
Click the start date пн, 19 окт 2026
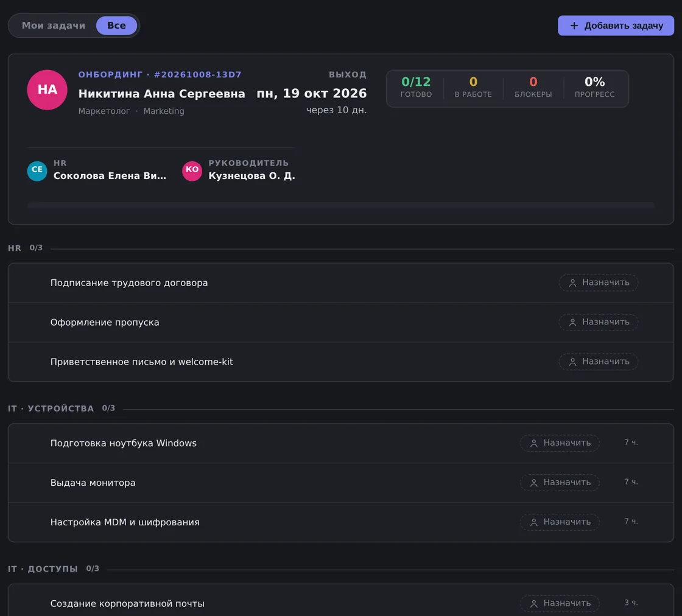(x=311, y=94)
